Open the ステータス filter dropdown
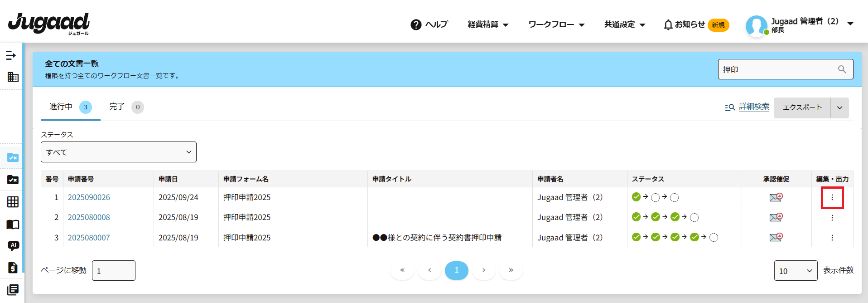 [119, 152]
